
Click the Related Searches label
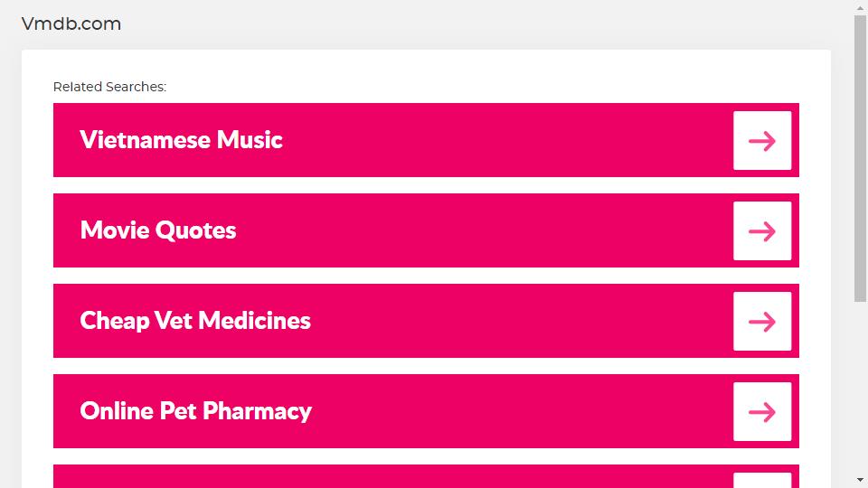click(x=109, y=87)
